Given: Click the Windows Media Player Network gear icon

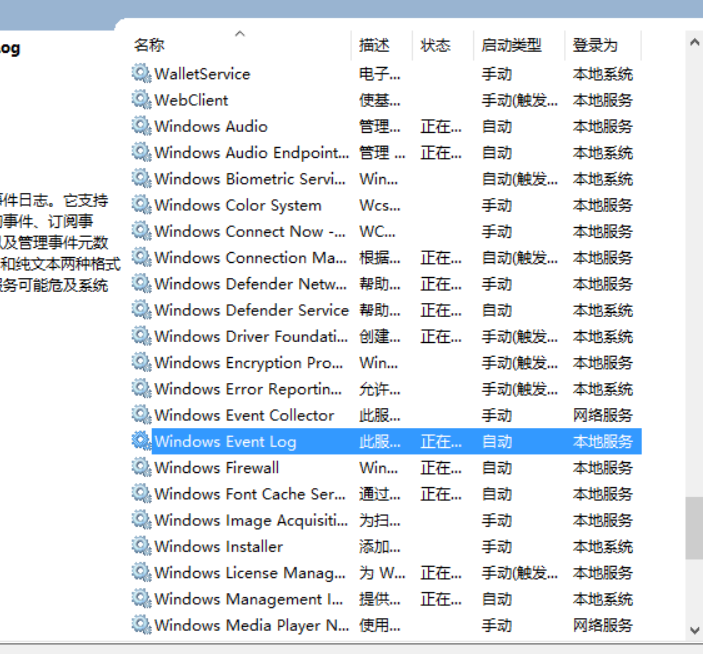Looking at the screenshot, I should pos(141,625).
